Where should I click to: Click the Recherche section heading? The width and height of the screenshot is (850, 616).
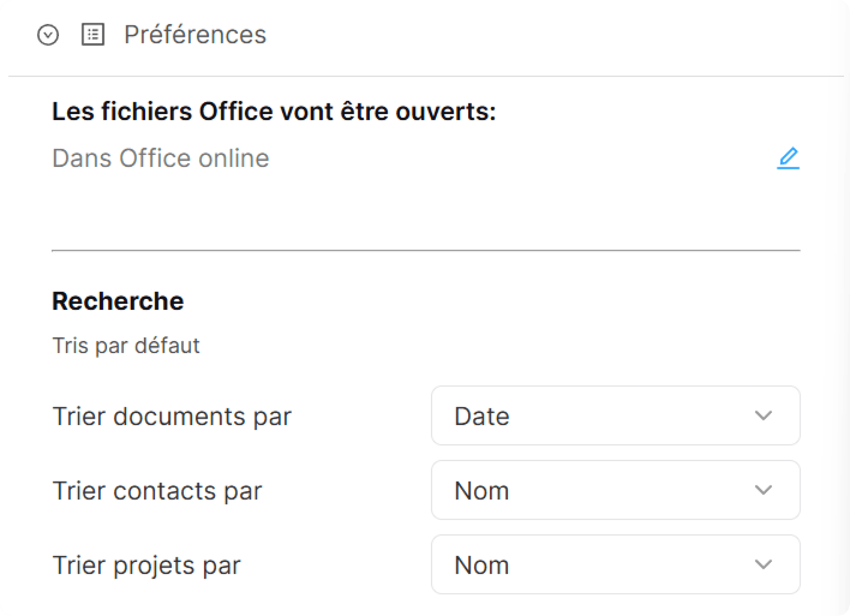118,301
